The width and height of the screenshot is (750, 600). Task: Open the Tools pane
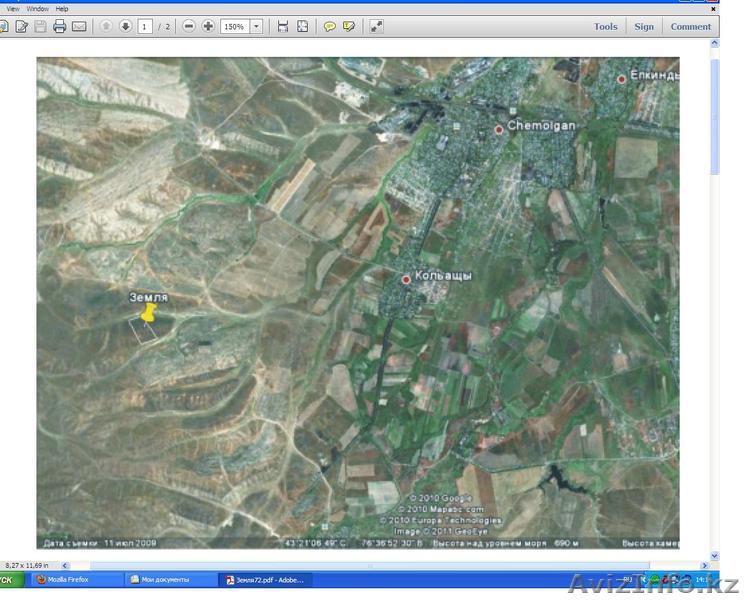(x=605, y=26)
